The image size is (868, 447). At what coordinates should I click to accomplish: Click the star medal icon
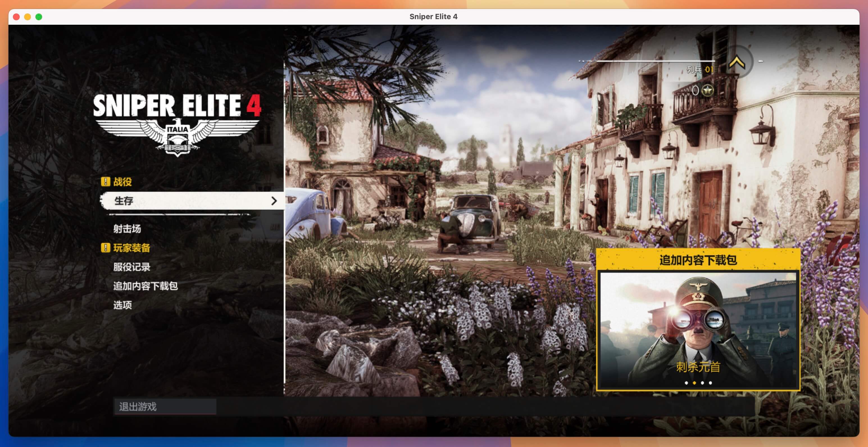pos(708,90)
